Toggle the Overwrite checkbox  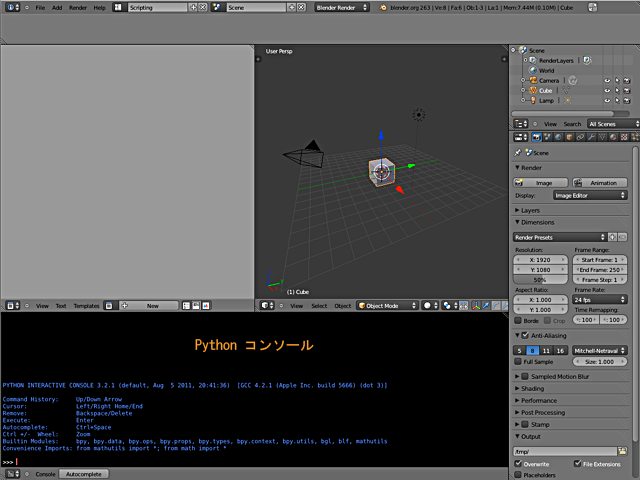pos(519,464)
